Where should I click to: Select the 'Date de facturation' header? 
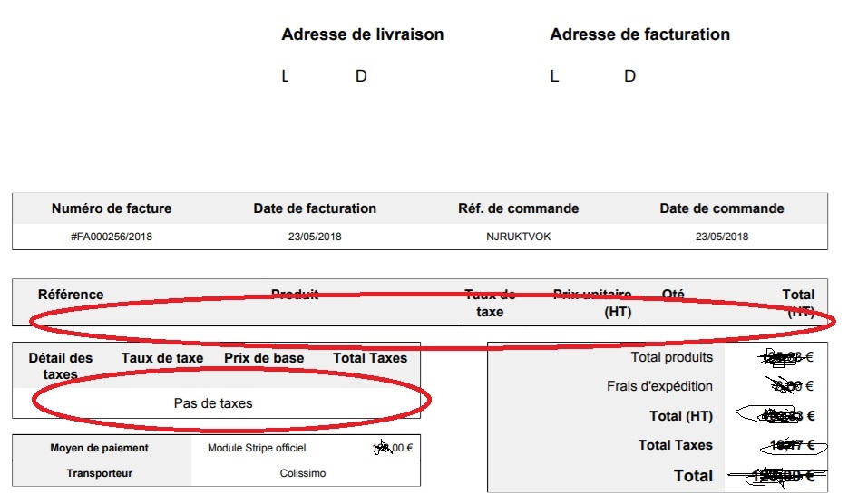315,208
